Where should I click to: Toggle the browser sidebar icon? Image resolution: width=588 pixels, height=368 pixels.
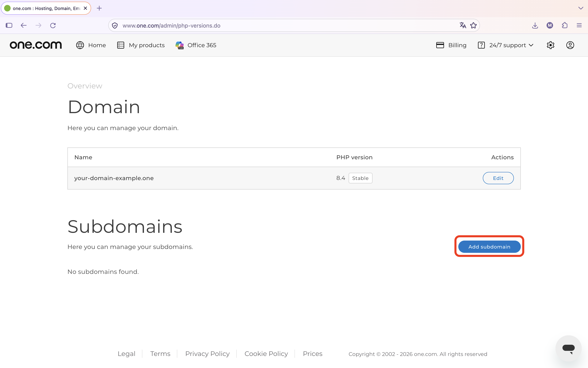coord(9,25)
